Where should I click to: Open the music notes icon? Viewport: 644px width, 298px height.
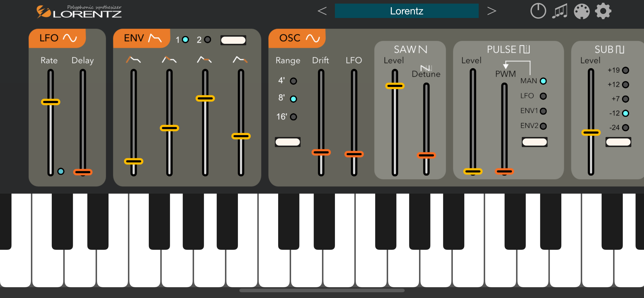[559, 11]
